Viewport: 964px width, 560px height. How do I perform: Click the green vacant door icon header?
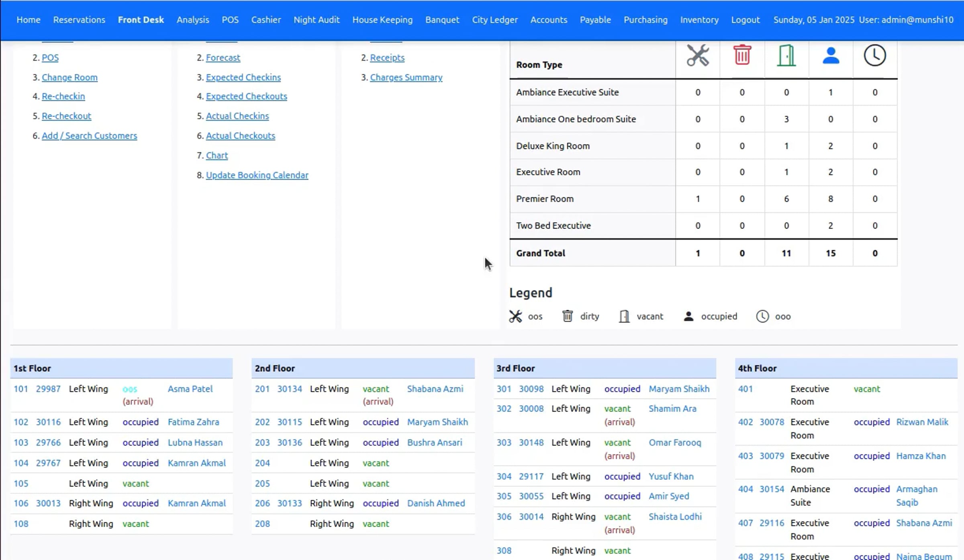pos(786,55)
